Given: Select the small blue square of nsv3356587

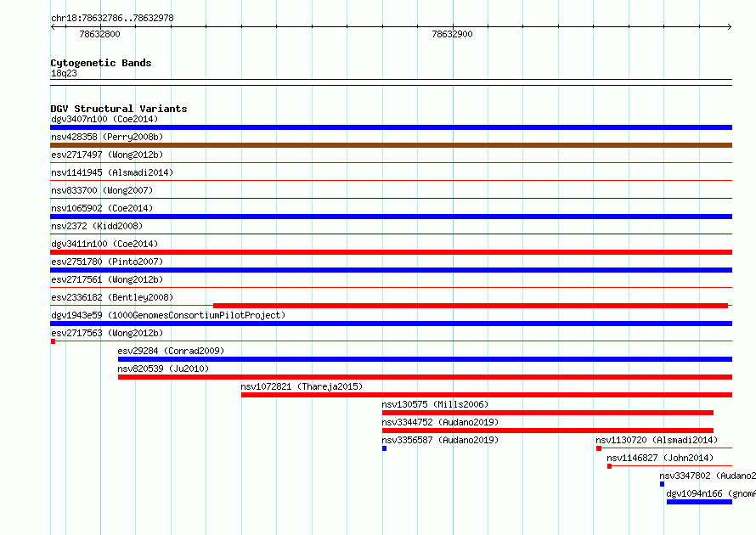Looking at the screenshot, I should [384, 448].
